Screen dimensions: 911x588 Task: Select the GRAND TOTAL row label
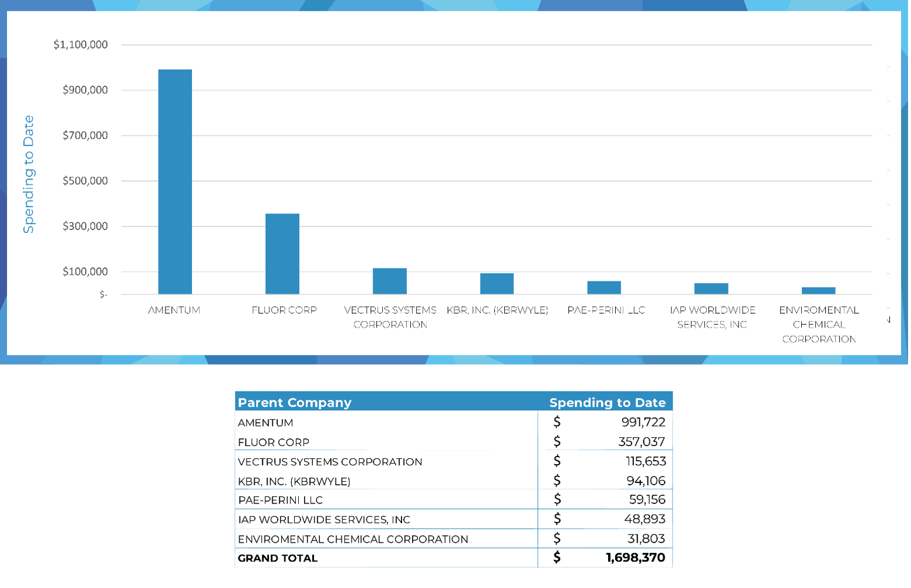(278, 559)
